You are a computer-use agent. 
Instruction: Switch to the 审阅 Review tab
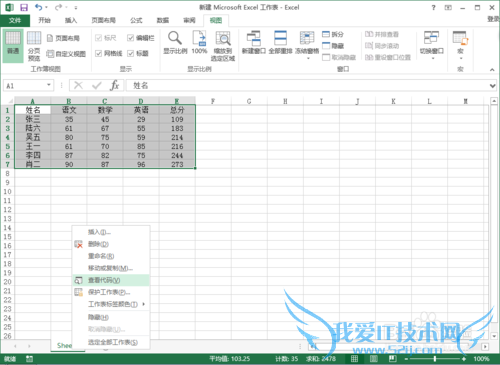189,21
